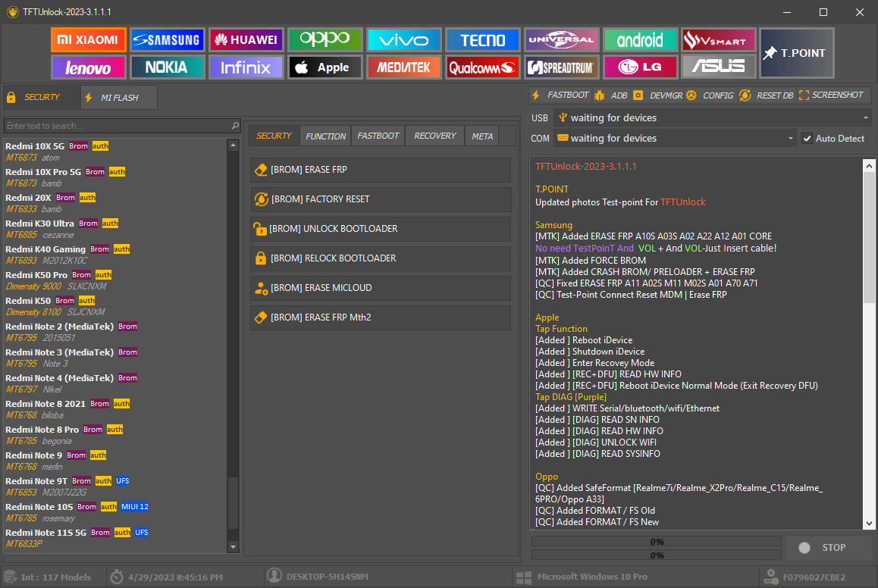Image resolution: width=878 pixels, height=588 pixels.
Task: Expand the USB devices dropdown
Action: coord(865,118)
